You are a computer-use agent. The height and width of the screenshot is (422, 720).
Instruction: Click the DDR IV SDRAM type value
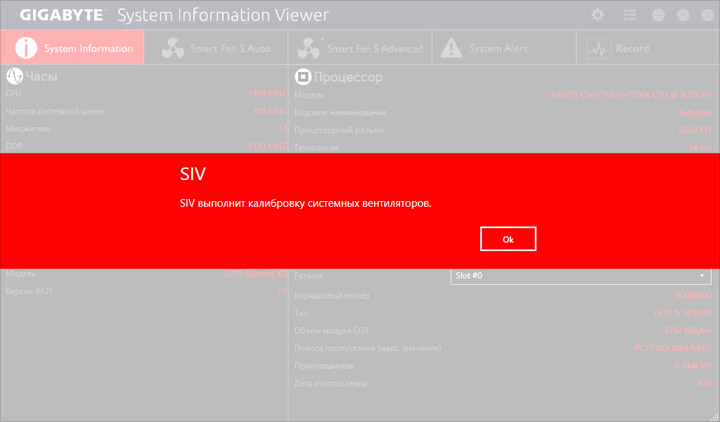[683, 313]
